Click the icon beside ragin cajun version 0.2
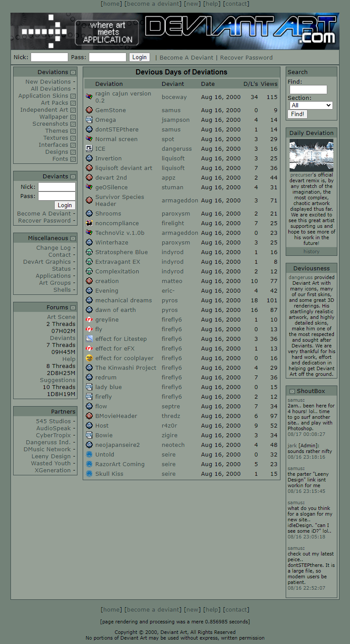This screenshot has width=350, height=644. pyautogui.click(x=89, y=97)
